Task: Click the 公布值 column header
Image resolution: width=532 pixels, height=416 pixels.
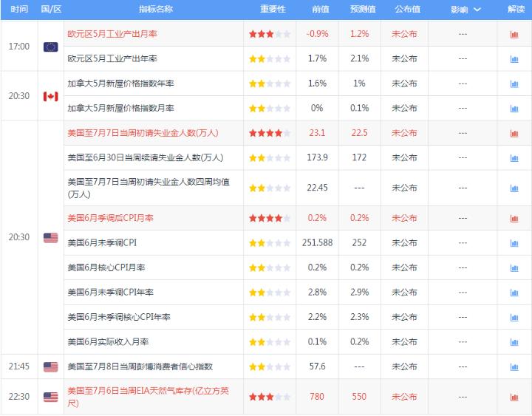Action: 407,9
